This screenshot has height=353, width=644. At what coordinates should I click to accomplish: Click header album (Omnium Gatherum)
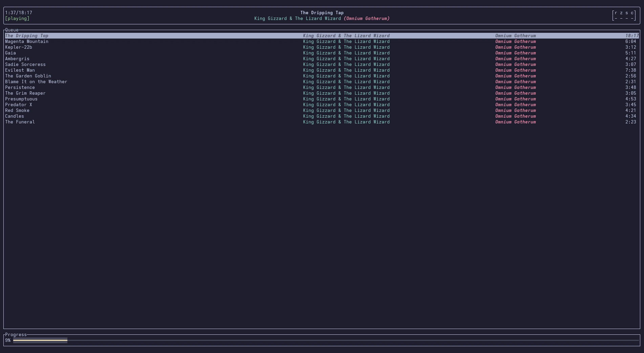367,18
